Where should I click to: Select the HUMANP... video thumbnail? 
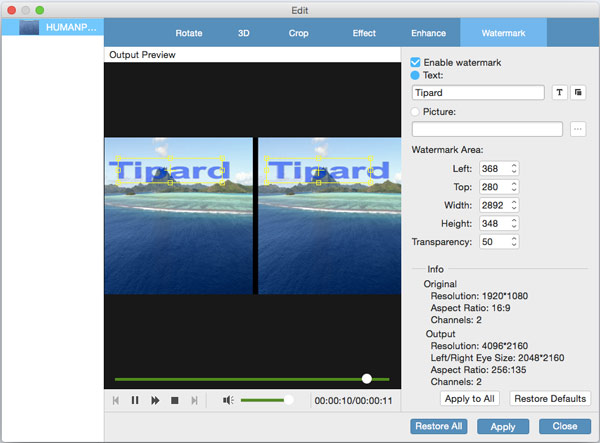(x=29, y=28)
